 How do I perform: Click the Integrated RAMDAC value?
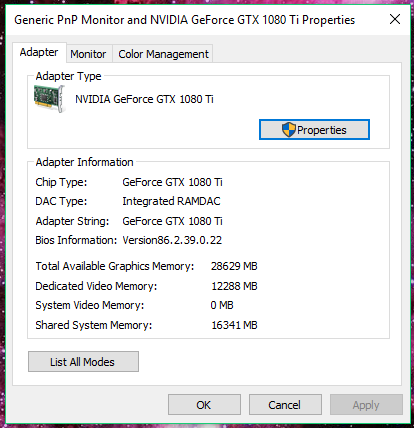coord(171,201)
